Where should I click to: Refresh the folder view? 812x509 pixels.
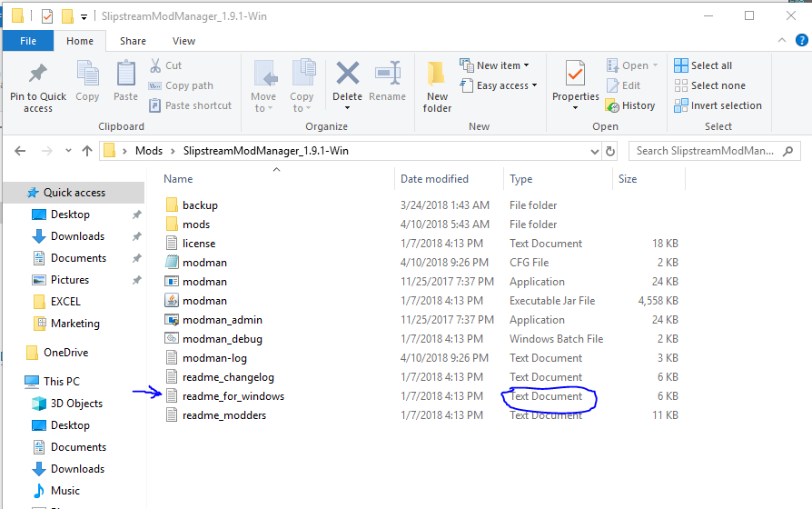[610, 151]
